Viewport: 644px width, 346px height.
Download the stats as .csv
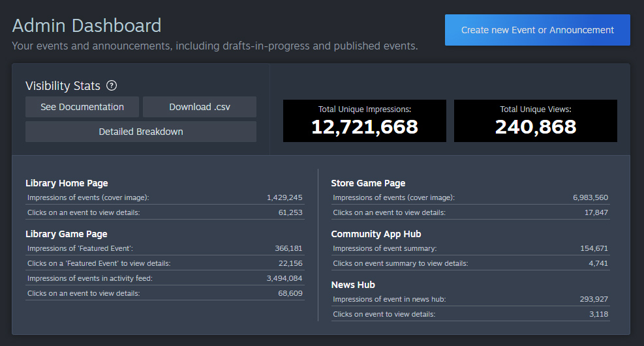[x=200, y=107]
